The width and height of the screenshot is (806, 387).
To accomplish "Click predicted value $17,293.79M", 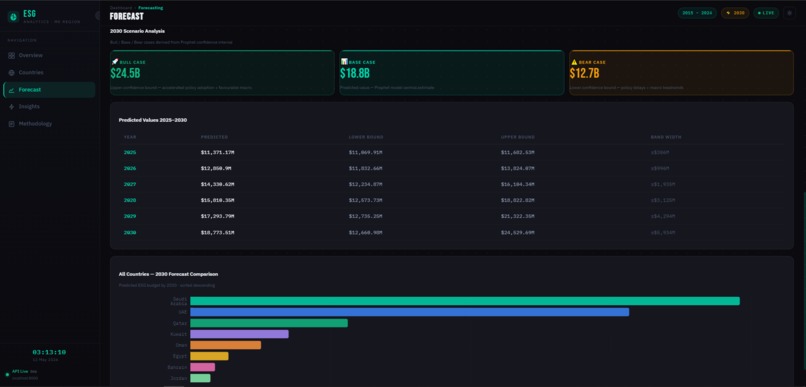I will click(217, 216).
